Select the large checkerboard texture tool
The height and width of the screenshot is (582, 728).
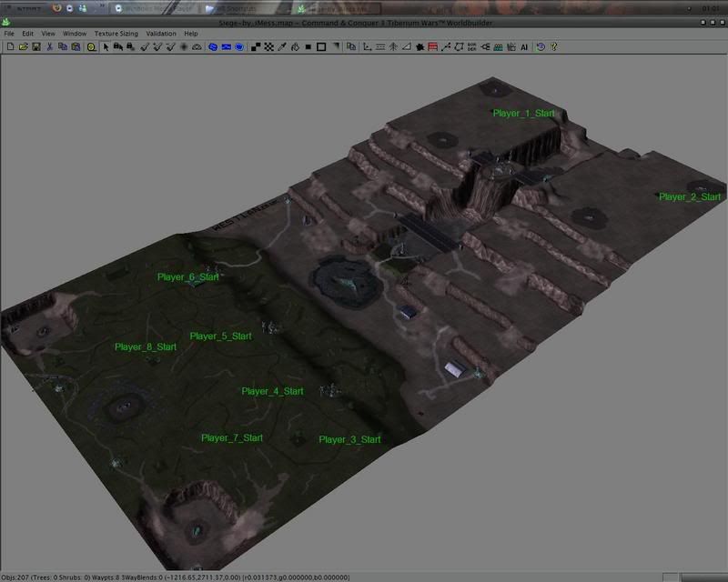pos(256,47)
